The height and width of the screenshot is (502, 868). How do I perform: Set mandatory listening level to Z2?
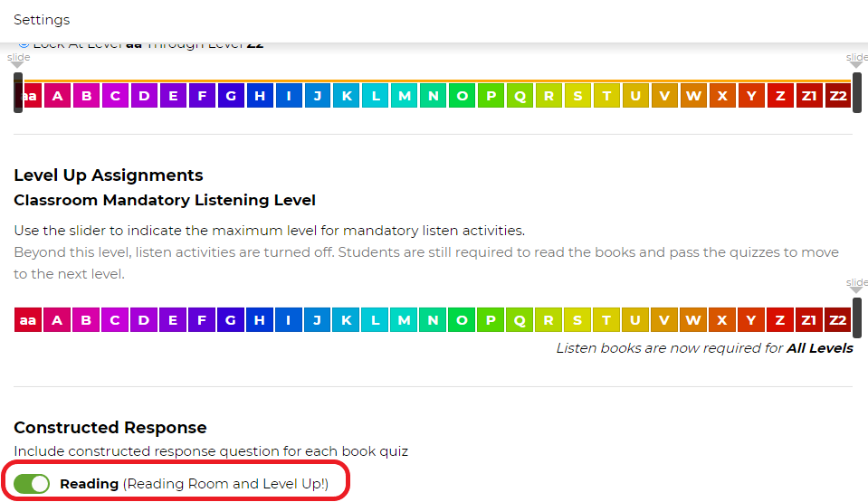[838, 320]
